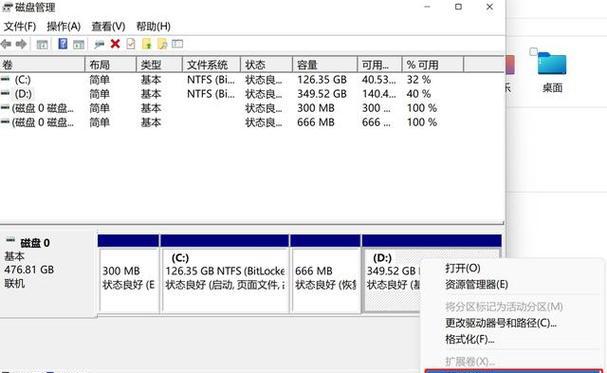This screenshot has height=373, width=607.
Task: Select the 666 MB recovery partition block
Action: [325, 280]
